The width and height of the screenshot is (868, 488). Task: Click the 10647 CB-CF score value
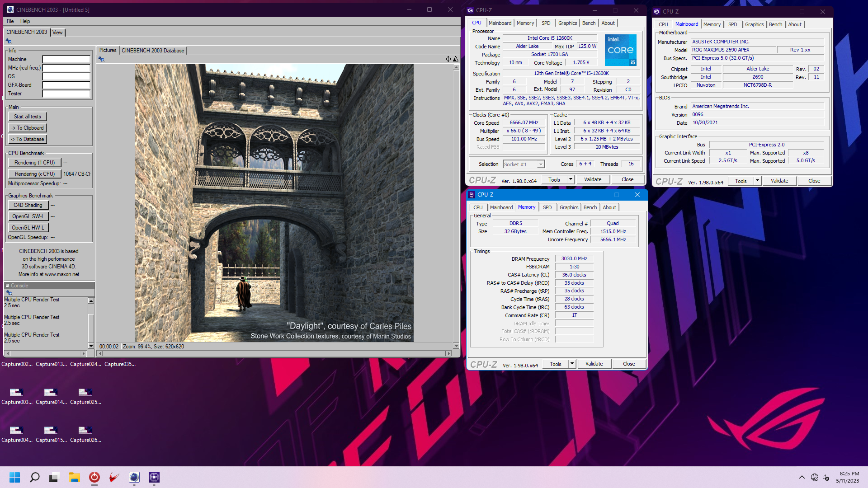click(x=77, y=174)
